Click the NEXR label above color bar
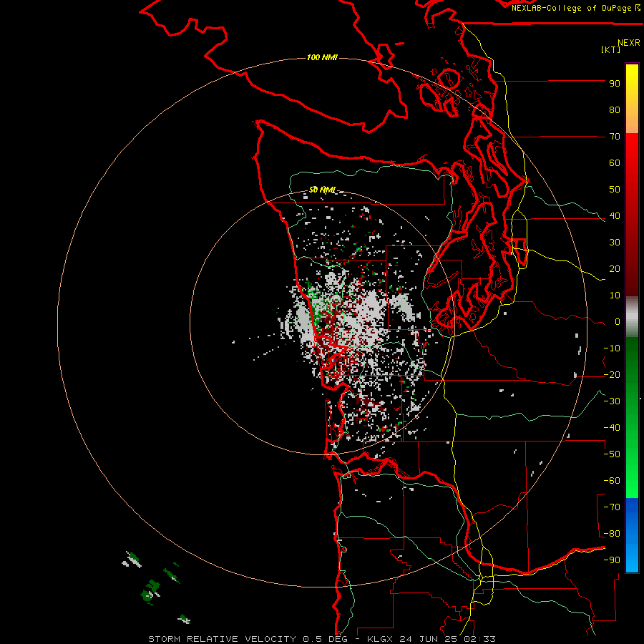Image resolution: width=644 pixels, height=644 pixels. coord(629,43)
